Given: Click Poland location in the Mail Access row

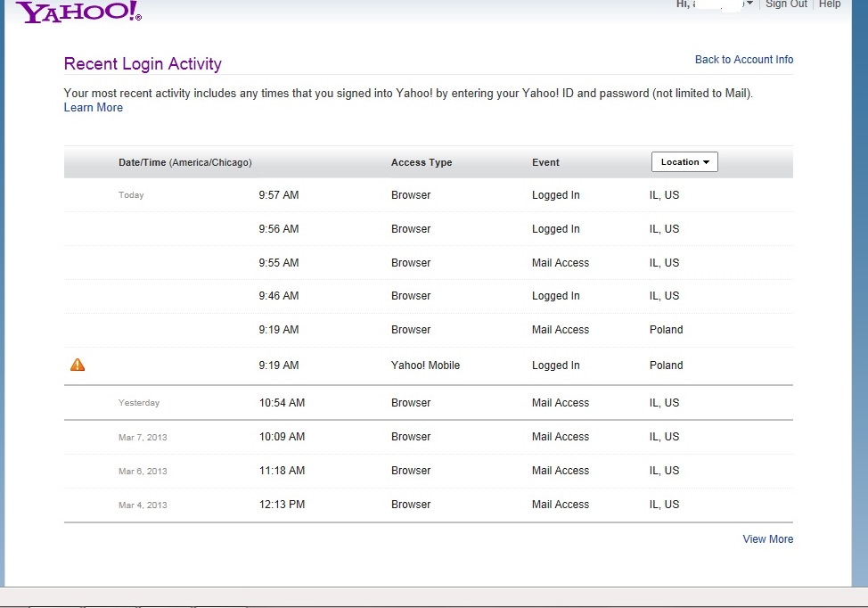Looking at the screenshot, I should [x=666, y=330].
